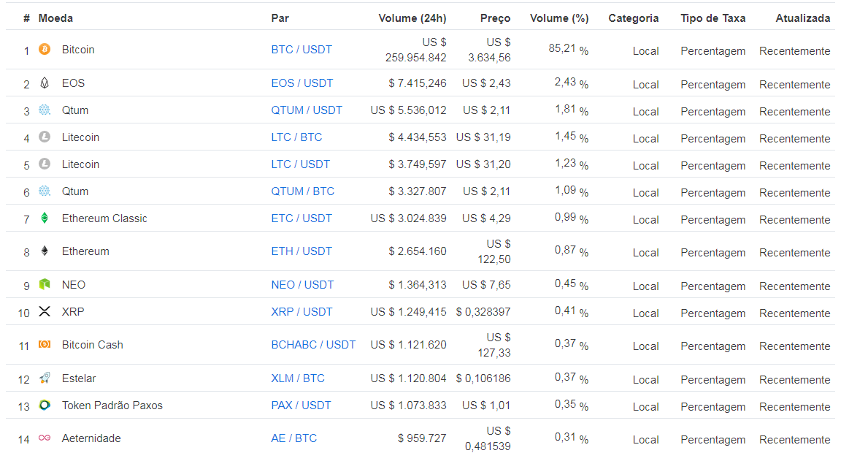
Task: Click the Qtum icon in row 6
Action: coord(45,191)
